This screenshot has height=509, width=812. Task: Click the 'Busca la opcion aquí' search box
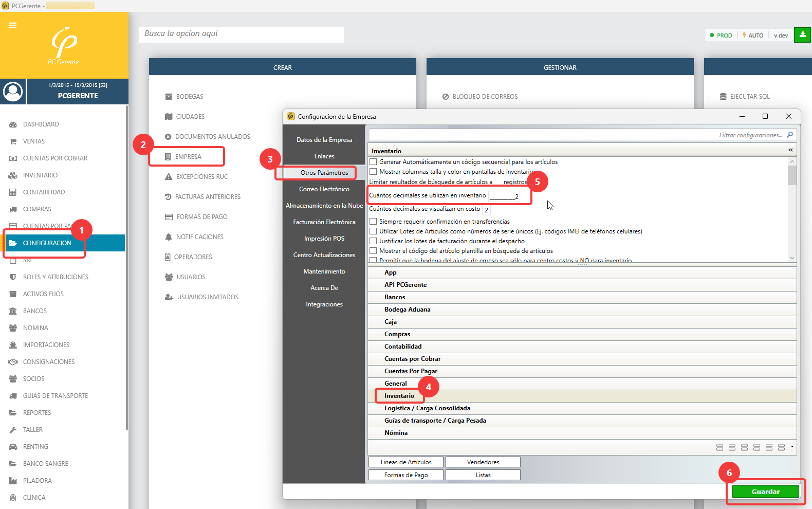coord(242,34)
